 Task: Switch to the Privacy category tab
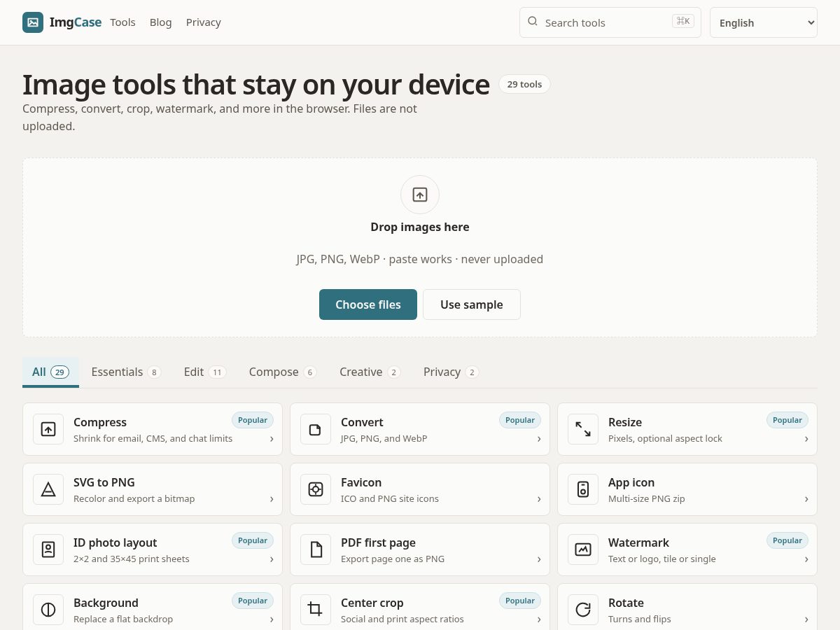[x=451, y=372]
